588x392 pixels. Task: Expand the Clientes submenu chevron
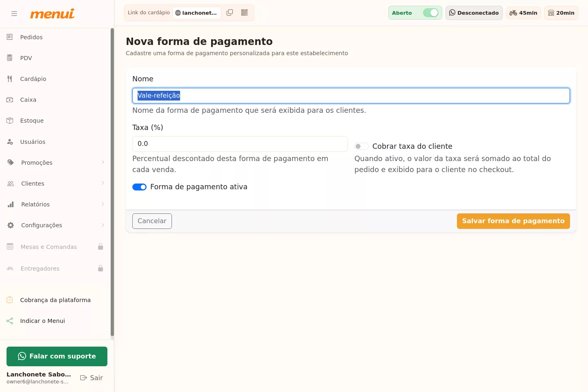click(x=103, y=183)
